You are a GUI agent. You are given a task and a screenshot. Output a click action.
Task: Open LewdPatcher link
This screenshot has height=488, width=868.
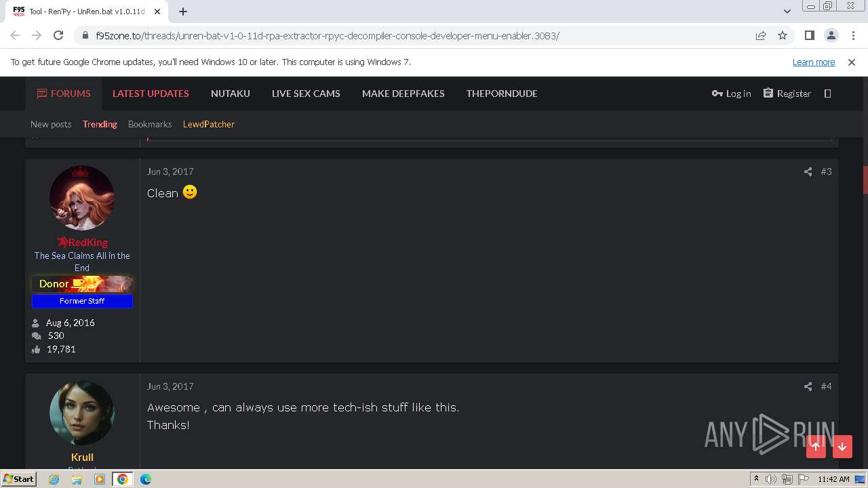pos(209,124)
